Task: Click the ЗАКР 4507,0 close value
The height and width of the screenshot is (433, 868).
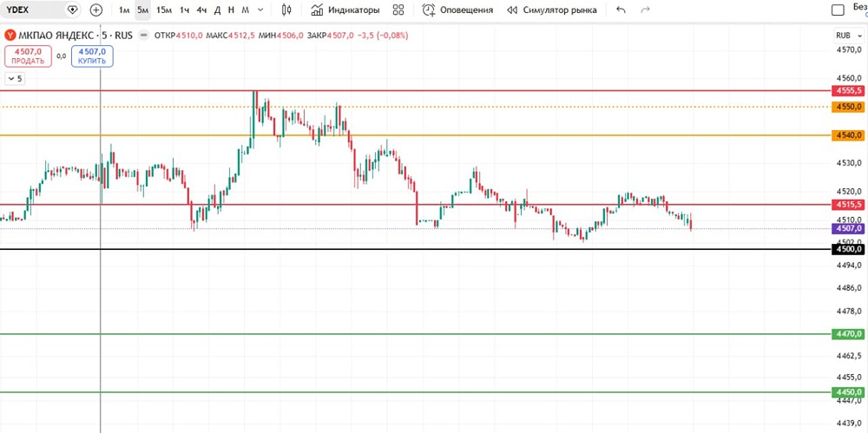Action: tap(329, 36)
